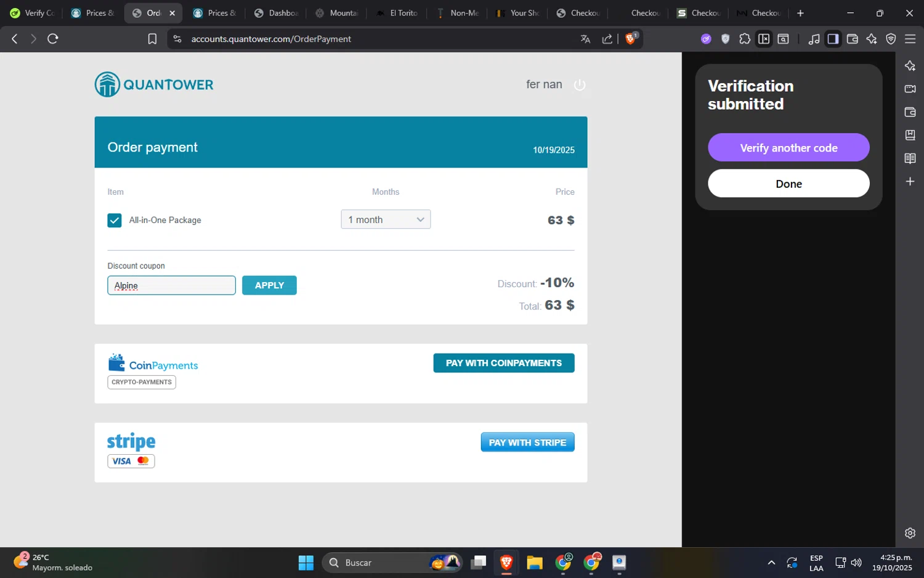Open the clock and date flyout
This screenshot has height=578, width=924.
pos(892,563)
